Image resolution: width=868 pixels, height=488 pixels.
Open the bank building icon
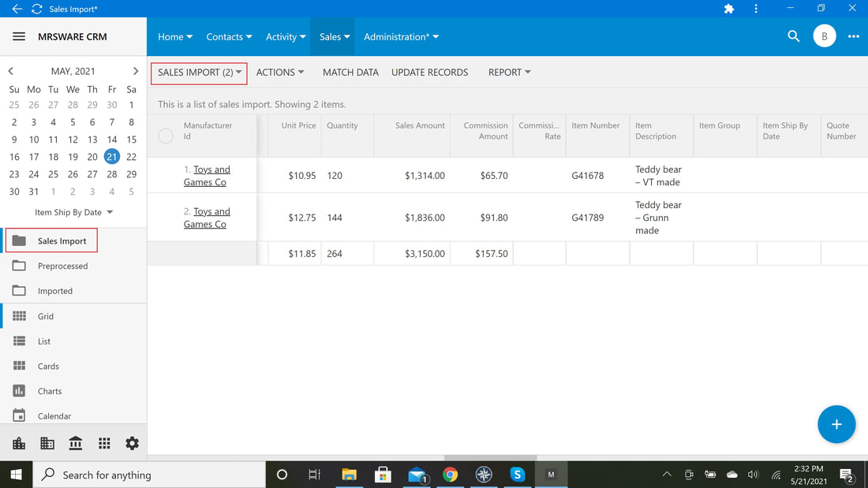pyautogui.click(x=75, y=443)
